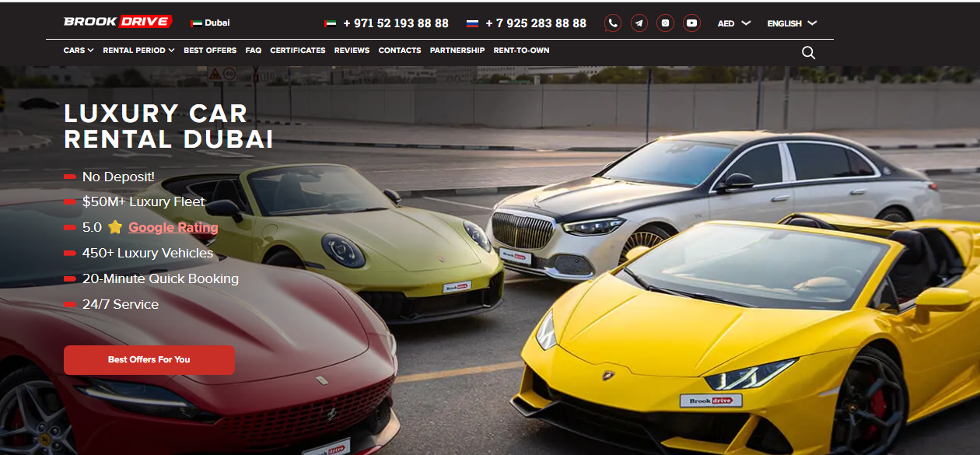
Task: Expand the Cars menu
Action: (78, 51)
